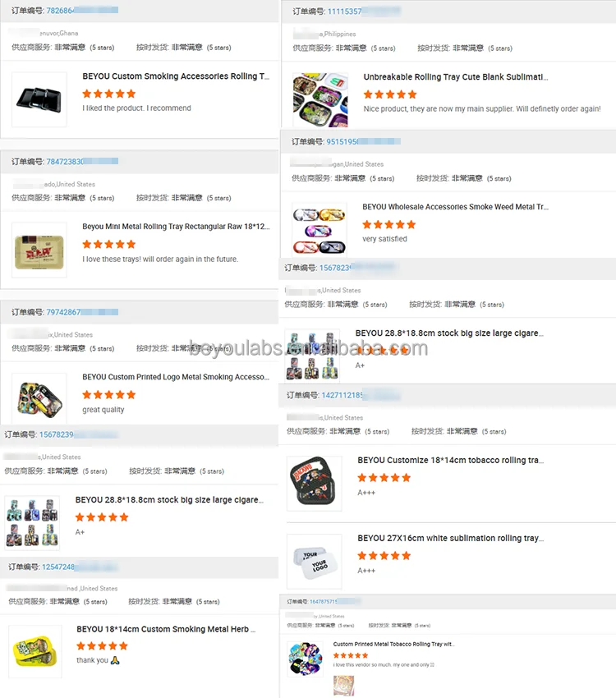Click 'BEYOU 18*14cm Custom Smoking Metal Herb' title

[166, 629]
